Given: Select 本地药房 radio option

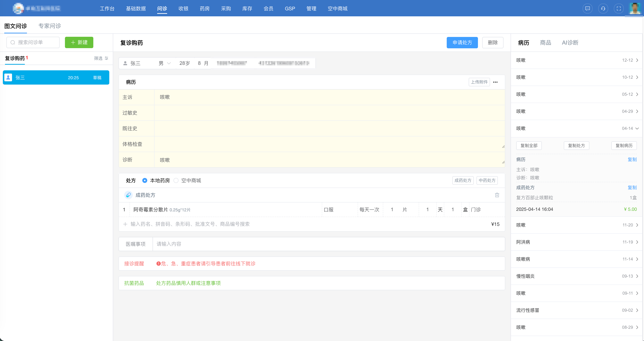Looking at the screenshot, I should (x=145, y=180).
